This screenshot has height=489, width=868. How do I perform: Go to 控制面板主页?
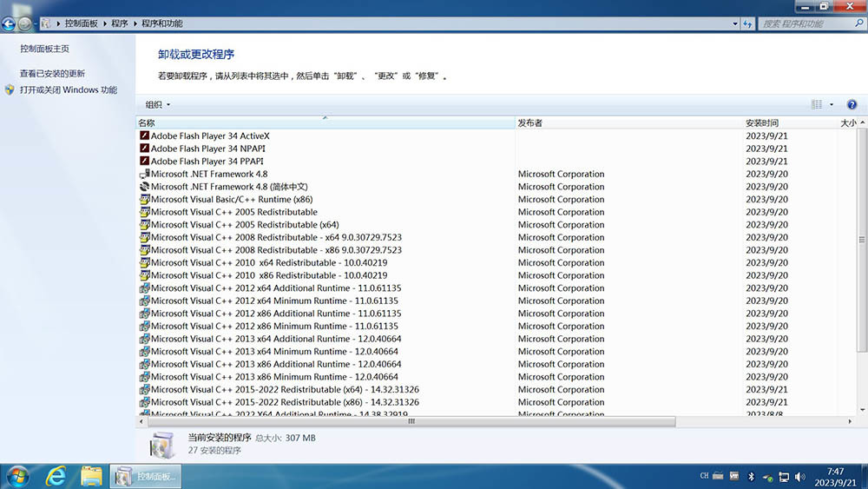(x=44, y=49)
